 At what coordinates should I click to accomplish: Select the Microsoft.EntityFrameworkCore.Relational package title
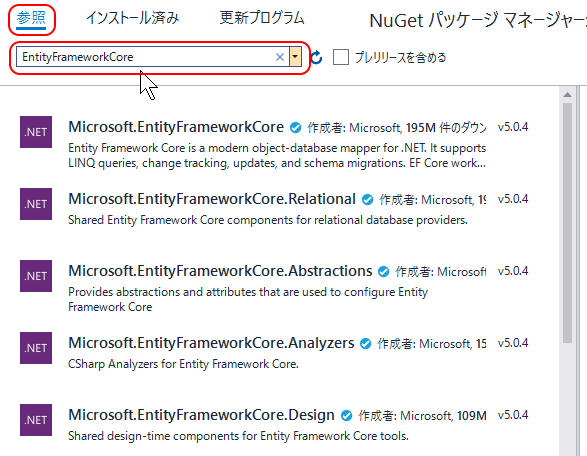tap(212, 199)
